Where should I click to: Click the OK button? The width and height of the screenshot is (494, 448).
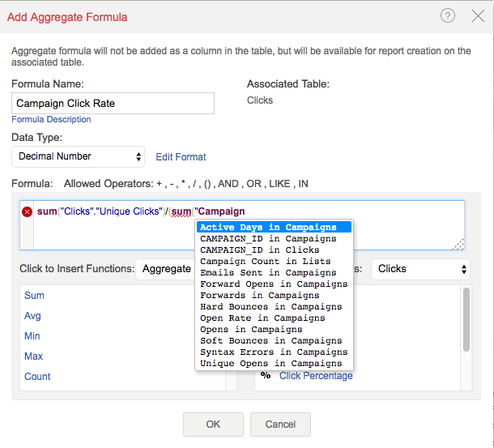[213, 424]
